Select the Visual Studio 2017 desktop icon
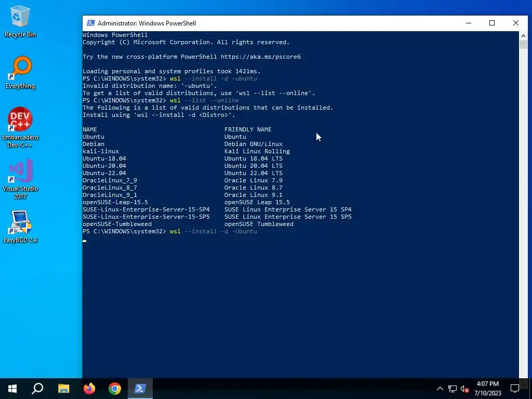Image resolution: width=532 pixels, height=399 pixels. [20, 179]
